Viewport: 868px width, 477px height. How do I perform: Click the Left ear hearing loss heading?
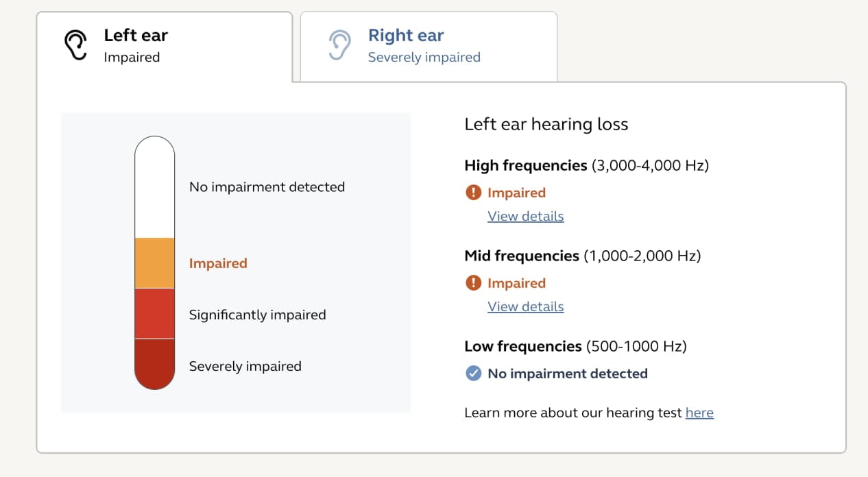coord(546,124)
